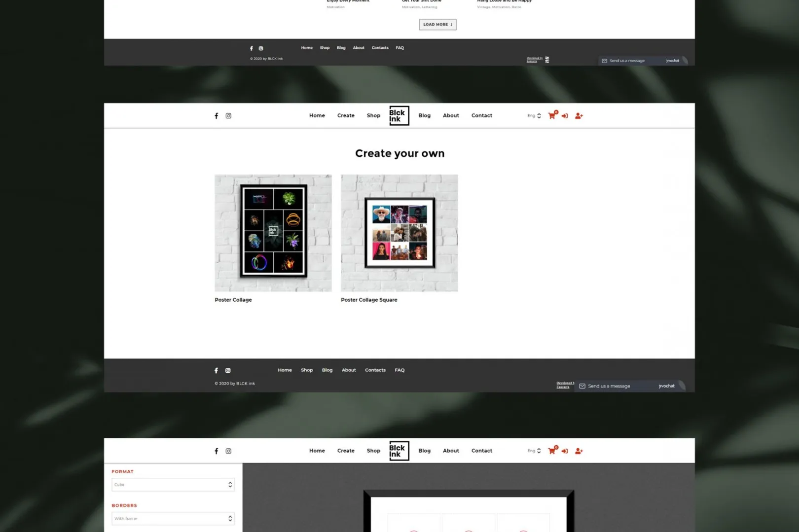Click FAQ link in top page footer
Viewport: 799px width, 532px height.
(399, 48)
